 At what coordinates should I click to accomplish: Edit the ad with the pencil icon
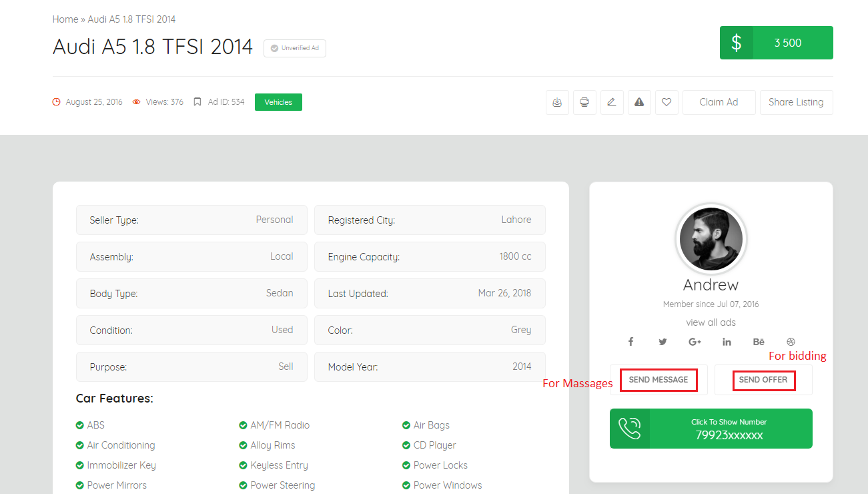612,102
